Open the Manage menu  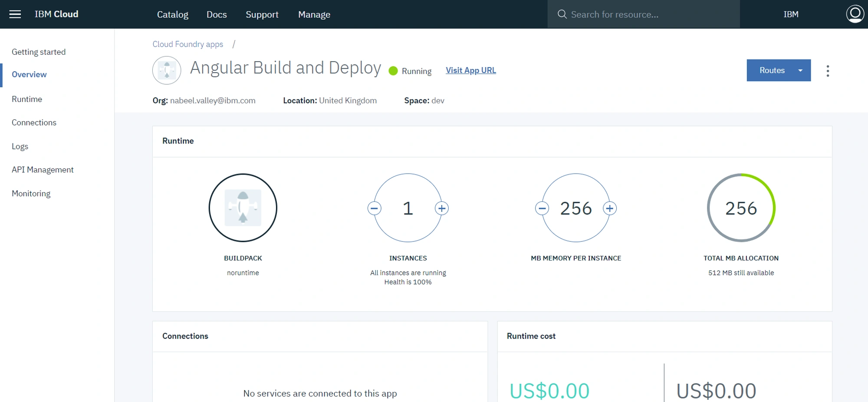[314, 14]
